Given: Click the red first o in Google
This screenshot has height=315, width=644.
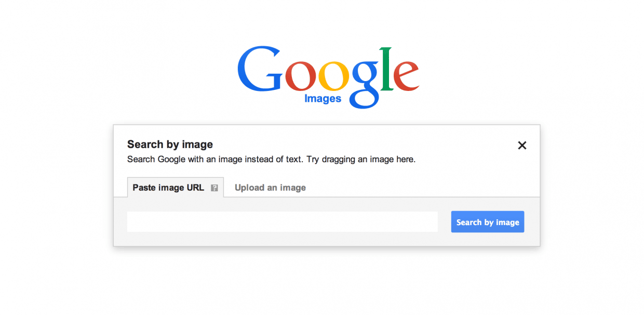Looking at the screenshot, I should click(x=301, y=76).
